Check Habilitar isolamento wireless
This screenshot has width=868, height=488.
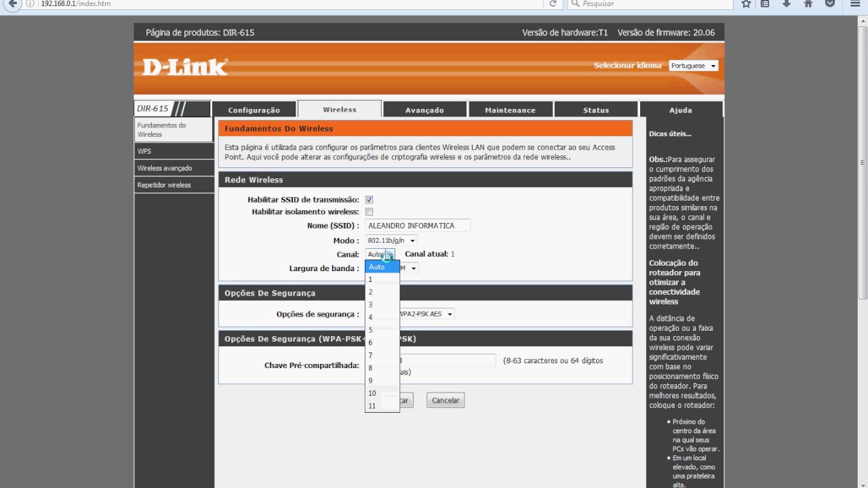[x=369, y=212]
